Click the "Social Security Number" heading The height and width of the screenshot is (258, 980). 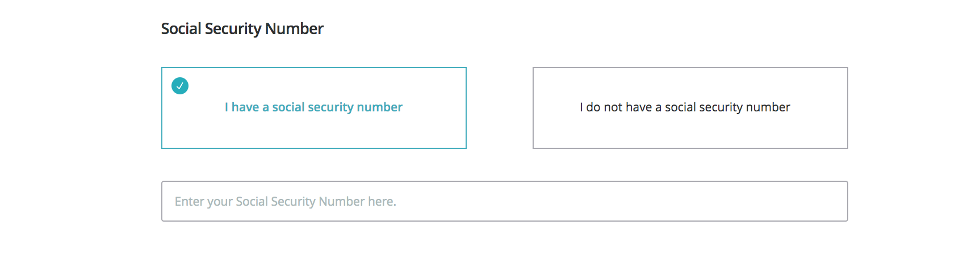(x=242, y=28)
